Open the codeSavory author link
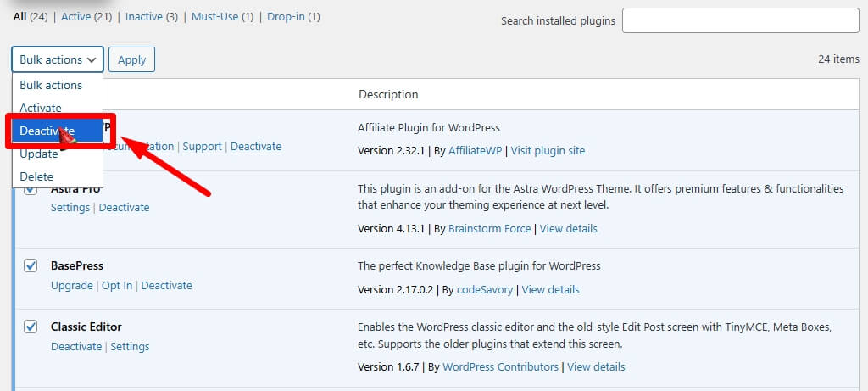This screenshot has width=868, height=391. (x=484, y=289)
